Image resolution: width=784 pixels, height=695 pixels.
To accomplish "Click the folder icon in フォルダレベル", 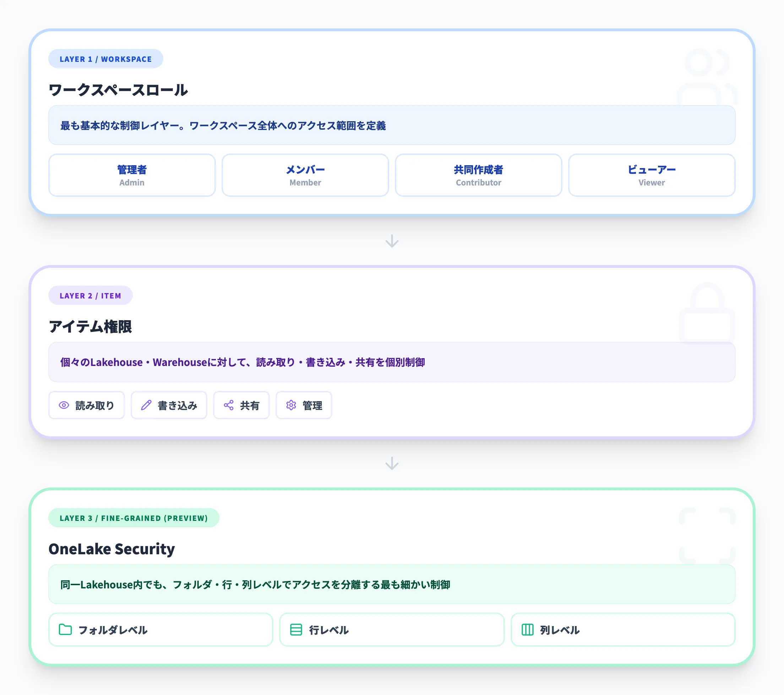I will (65, 630).
